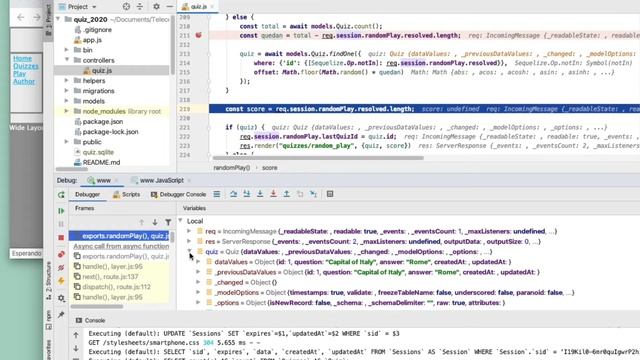Click the lightning bolt icon in debug sidebar
This screenshot has height=360, width=640.
click(x=61, y=281)
